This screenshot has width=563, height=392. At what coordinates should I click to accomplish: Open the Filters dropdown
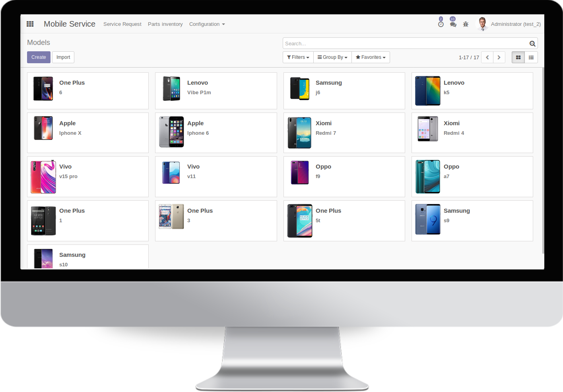tap(298, 57)
